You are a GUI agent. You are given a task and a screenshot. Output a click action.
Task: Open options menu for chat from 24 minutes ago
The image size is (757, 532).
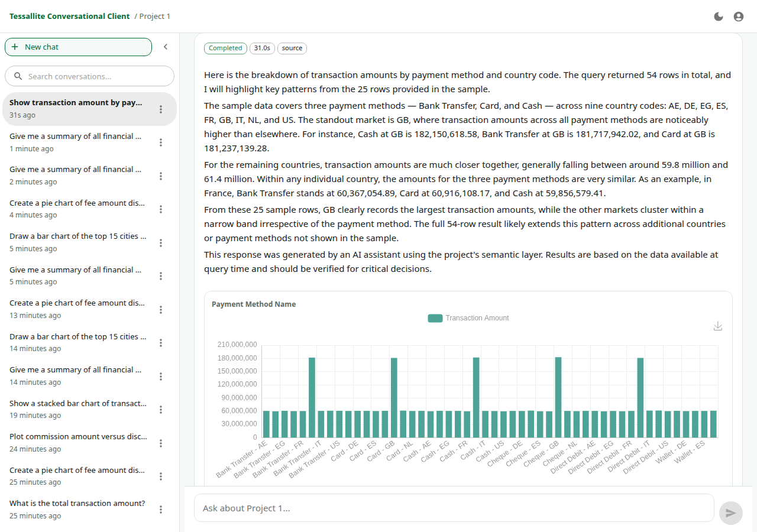click(x=161, y=443)
